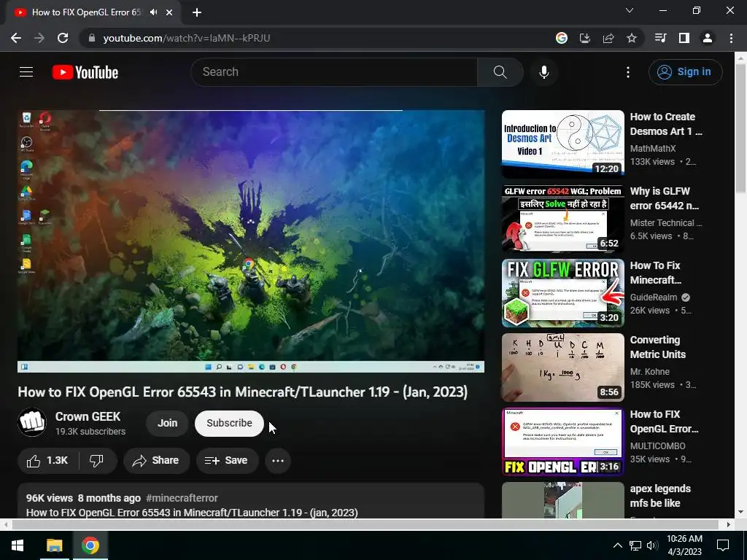This screenshot has height=560, width=747.
Task: Open File Explorer from taskbar
Action: (x=54, y=545)
